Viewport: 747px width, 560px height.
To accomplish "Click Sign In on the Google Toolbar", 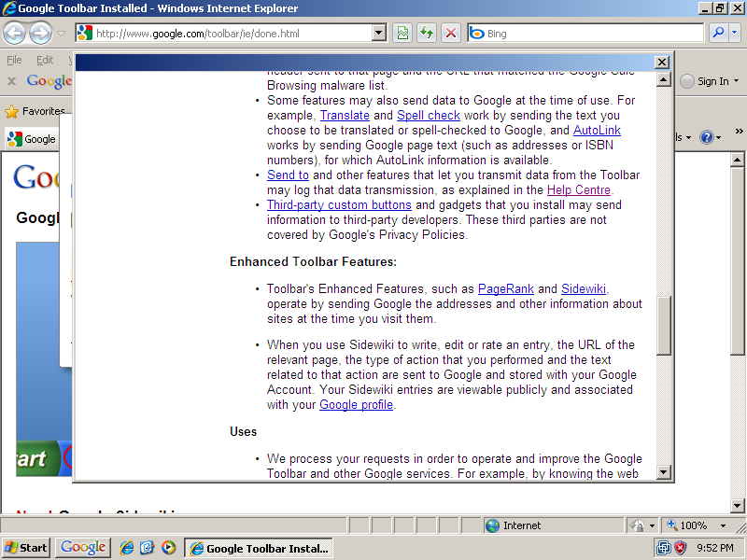I will point(712,81).
